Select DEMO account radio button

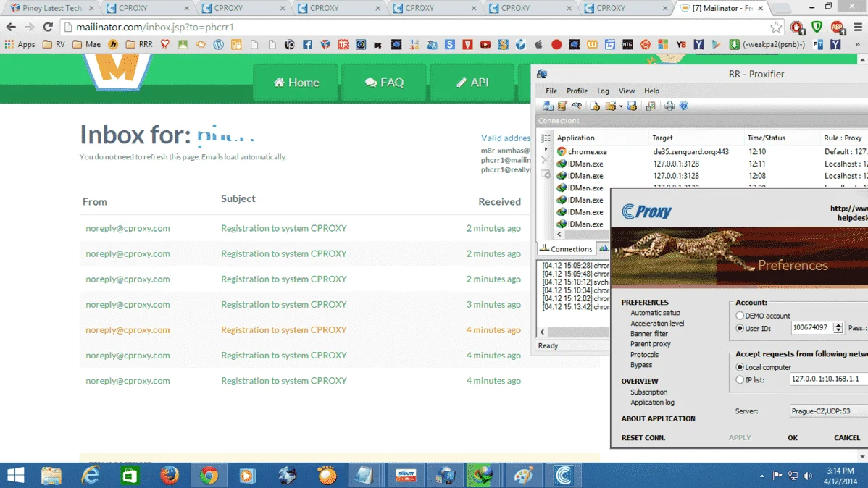click(x=740, y=316)
